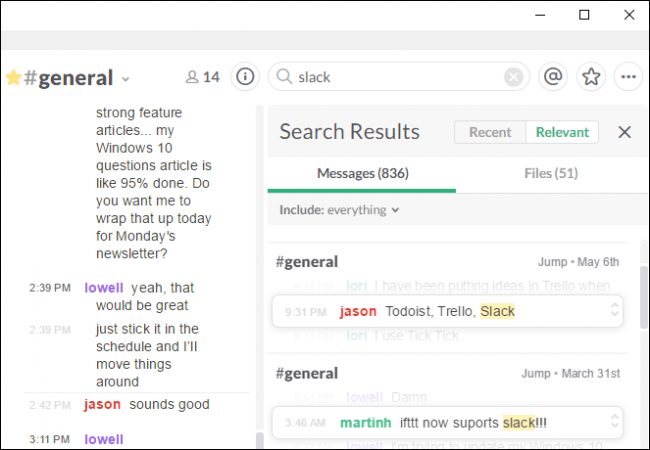
Task: Click the 'Search Results' heading
Action: pyautogui.click(x=349, y=132)
